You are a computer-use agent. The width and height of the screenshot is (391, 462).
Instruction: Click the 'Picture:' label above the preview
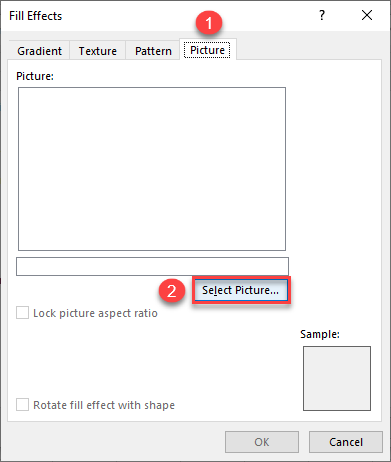coord(35,76)
